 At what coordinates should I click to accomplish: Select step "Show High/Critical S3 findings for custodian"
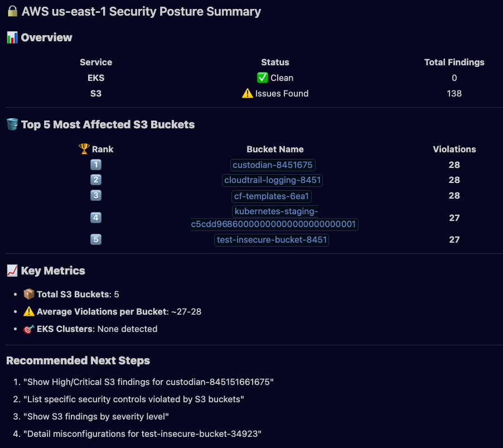[148, 382]
